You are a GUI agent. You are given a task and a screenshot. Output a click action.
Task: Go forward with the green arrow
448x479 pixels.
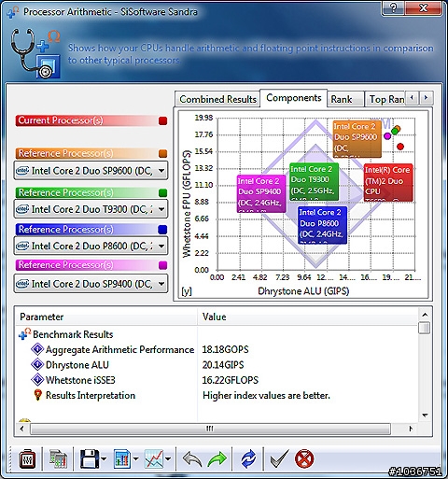217,459
